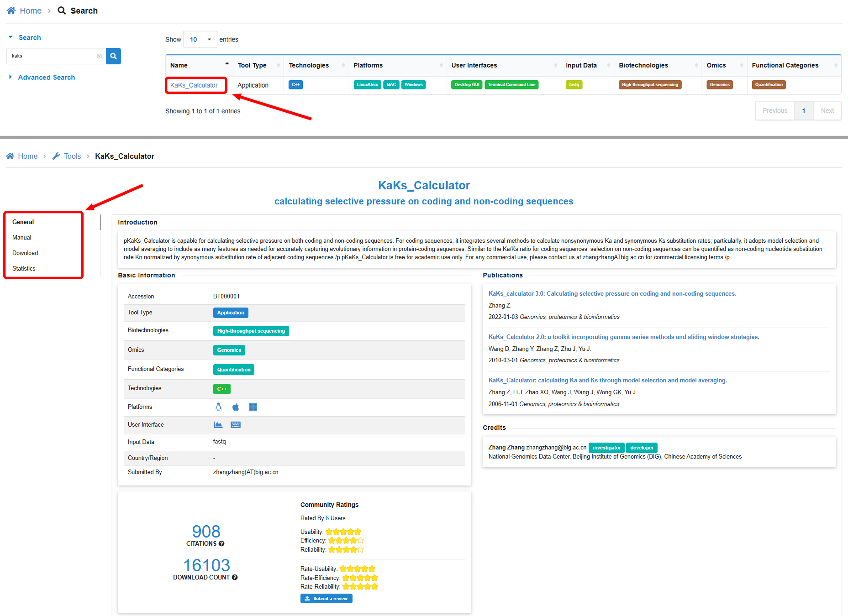Open the entries count dropdown
Viewport: 848px width, 616px height.
[200, 40]
